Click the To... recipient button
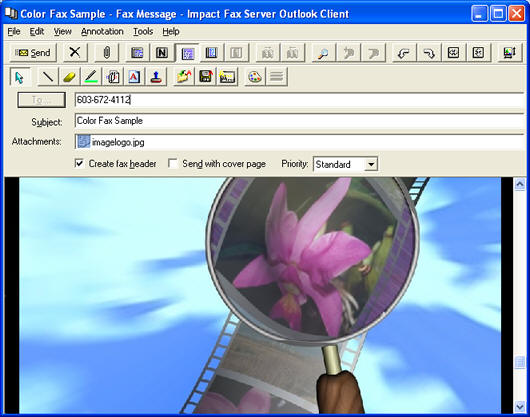Viewport: 530px width, 417px height. coord(42,100)
